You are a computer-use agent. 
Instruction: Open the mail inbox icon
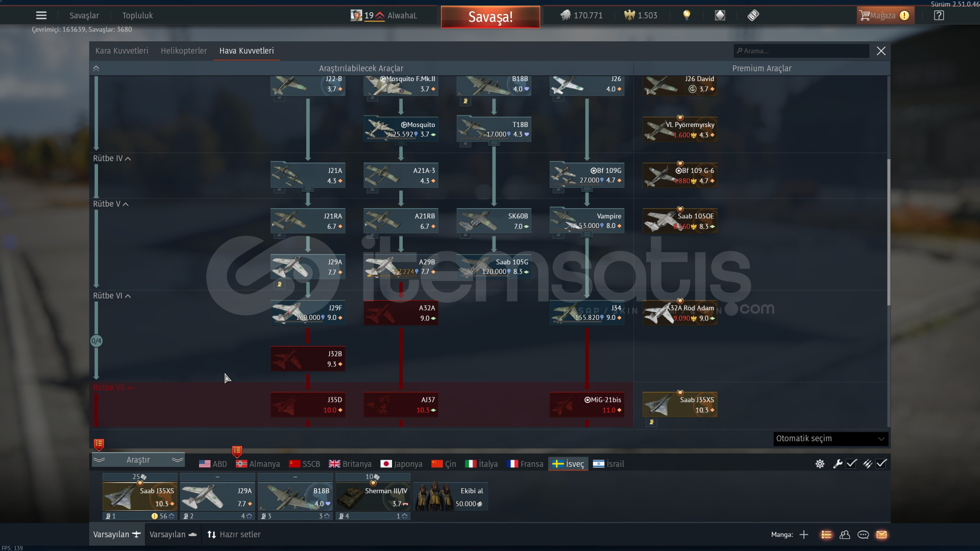(881, 535)
